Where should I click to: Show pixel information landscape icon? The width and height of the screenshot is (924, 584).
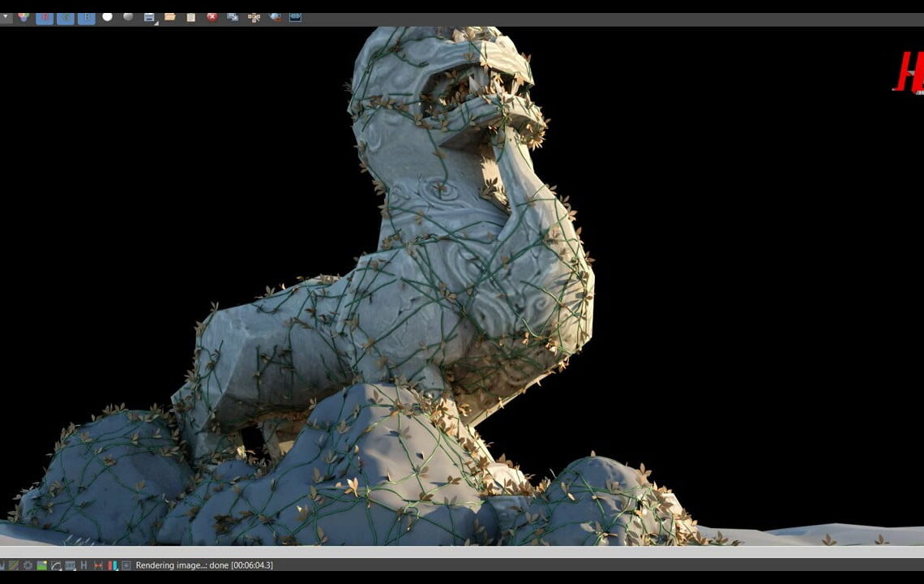[x=42, y=565]
